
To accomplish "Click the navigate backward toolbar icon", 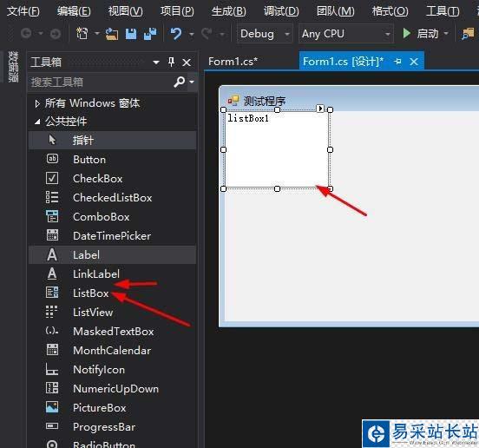I will click(26, 33).
